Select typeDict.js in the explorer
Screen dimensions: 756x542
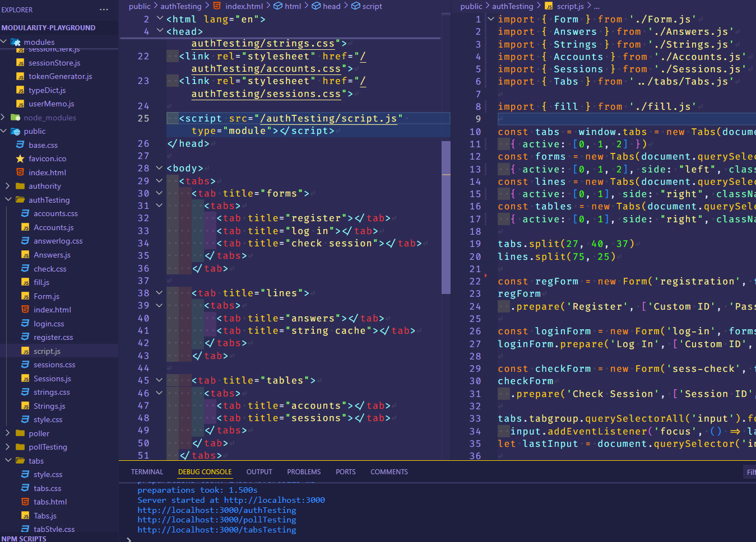(47, 90)
